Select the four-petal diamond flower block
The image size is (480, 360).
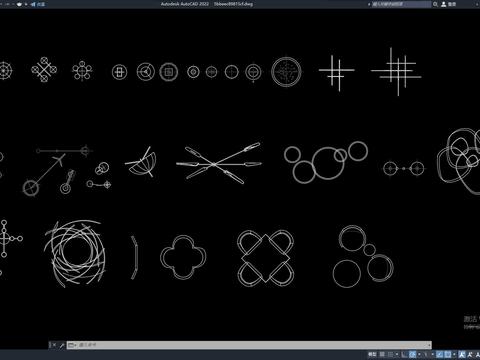[x=265, y=258]
